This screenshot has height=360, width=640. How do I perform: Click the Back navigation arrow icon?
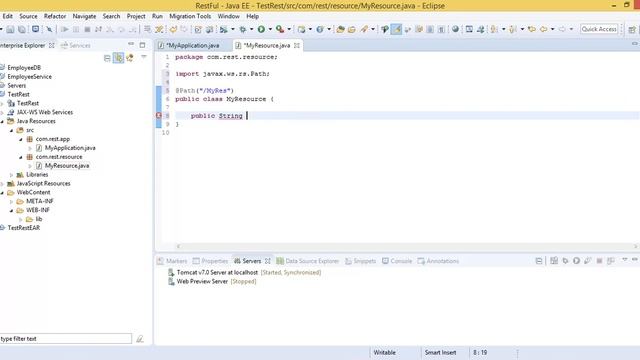pos(543,29)
